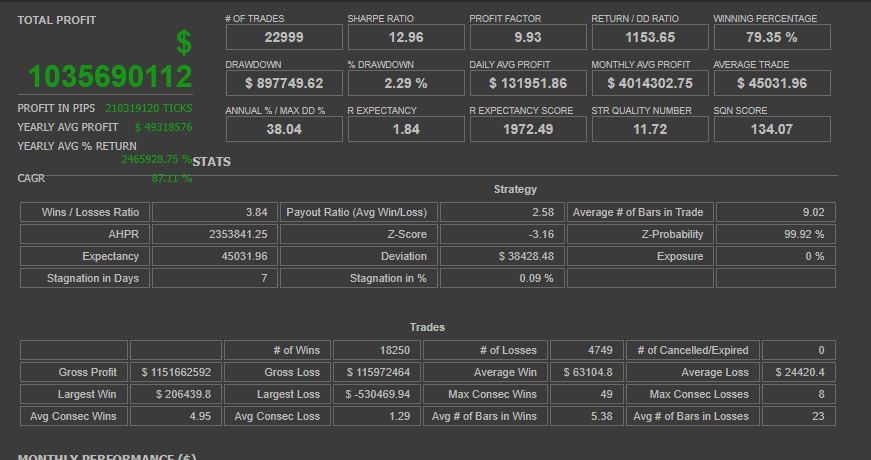Viewport: 871px width, 460px height.
Task: Click the # of Trades value 22999
Action: [x=284, y=38]
